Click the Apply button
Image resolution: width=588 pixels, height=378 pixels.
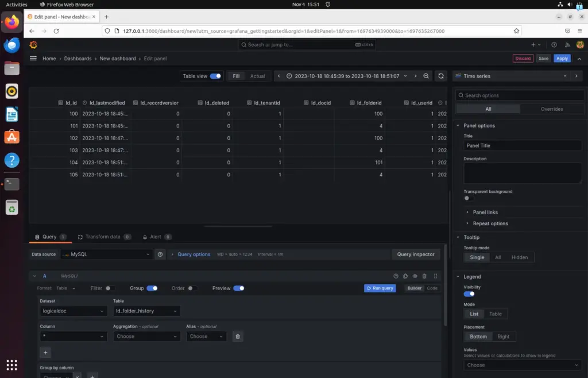562,59
